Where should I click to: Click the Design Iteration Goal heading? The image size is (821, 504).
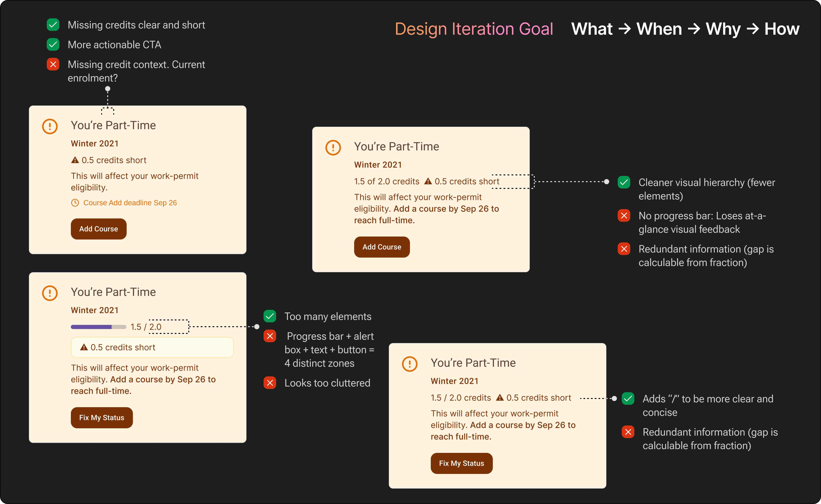(474, 29)
